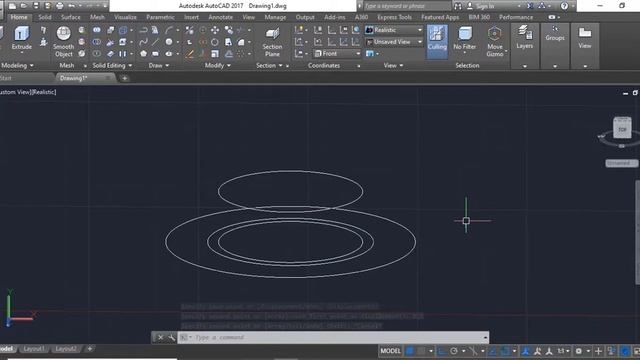Open the Groups panel button

point(555,33)
